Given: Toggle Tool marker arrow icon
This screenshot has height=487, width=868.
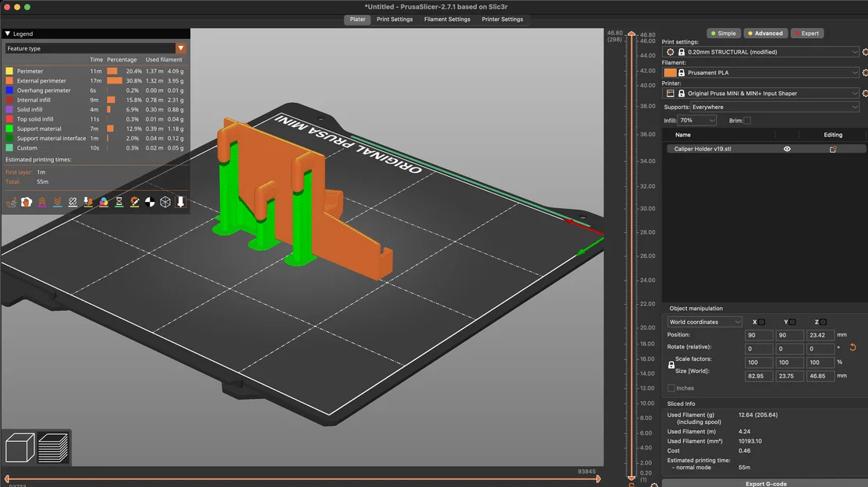Looking at the screenshot, I should 180,203.
